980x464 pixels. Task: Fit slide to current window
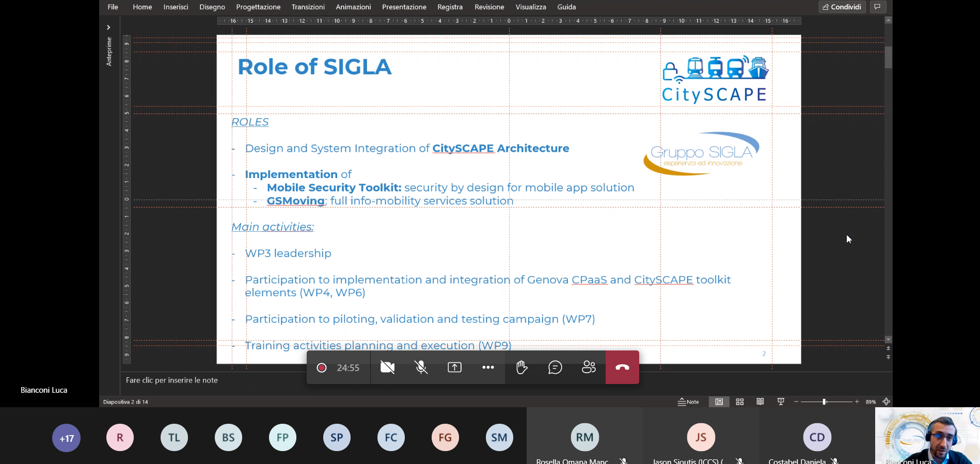pyautogui.click(x=886, y=402)
